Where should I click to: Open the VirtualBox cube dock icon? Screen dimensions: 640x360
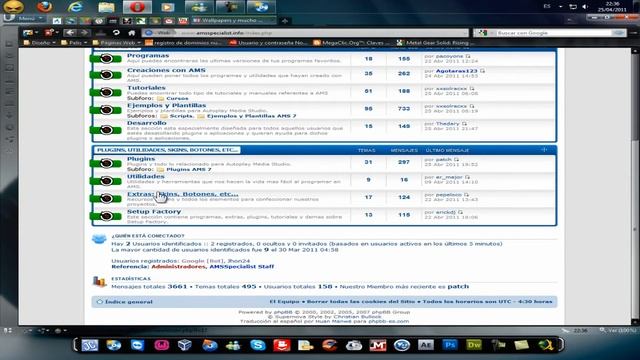pos(185,345)
